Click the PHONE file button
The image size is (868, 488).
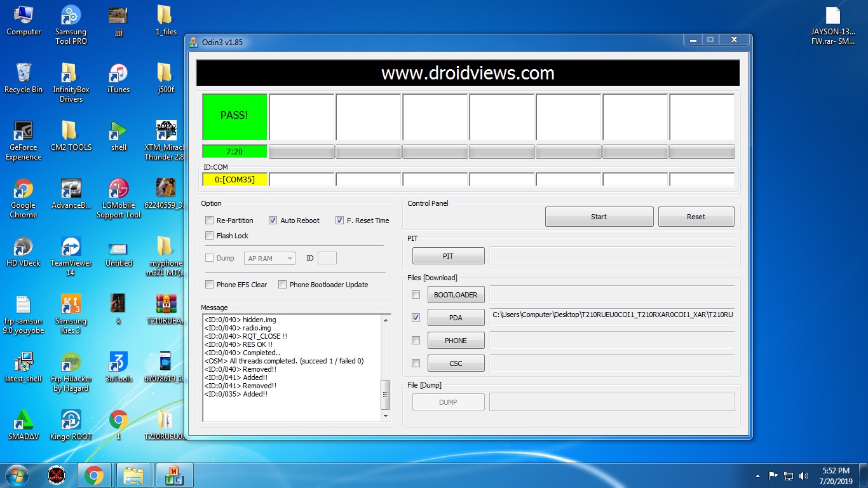coord(456,341)
